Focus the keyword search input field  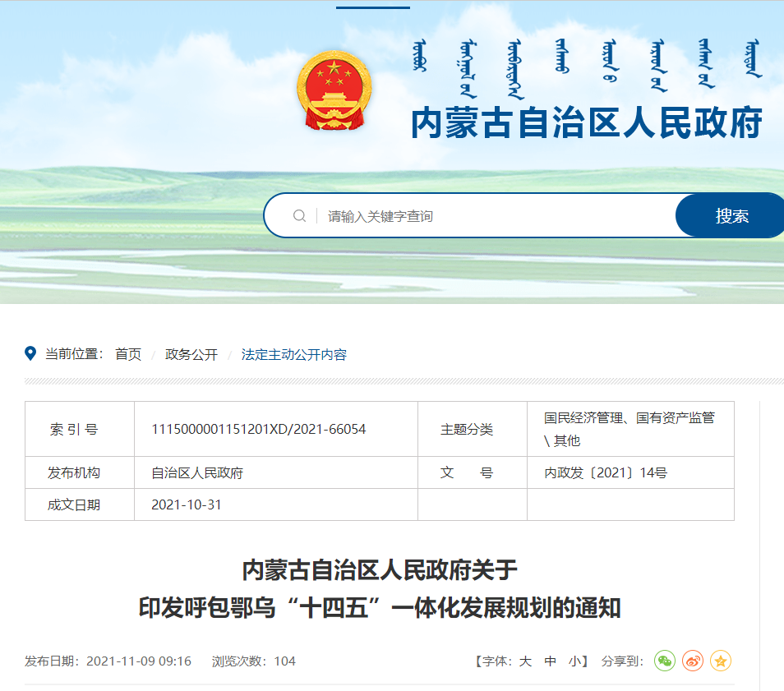(493, 216)
